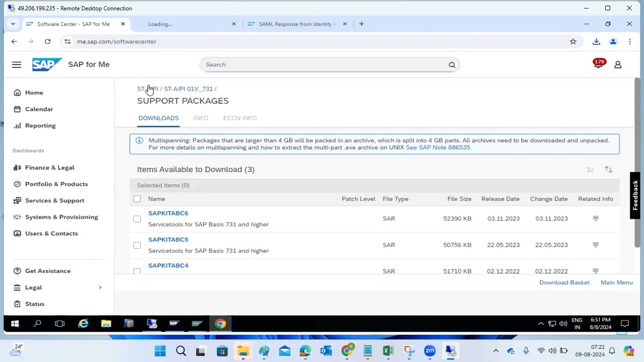The width and height of the screenshot is (644, 362).
Task: Click into the SAP Search field
Action: click(x=330, y=64)
